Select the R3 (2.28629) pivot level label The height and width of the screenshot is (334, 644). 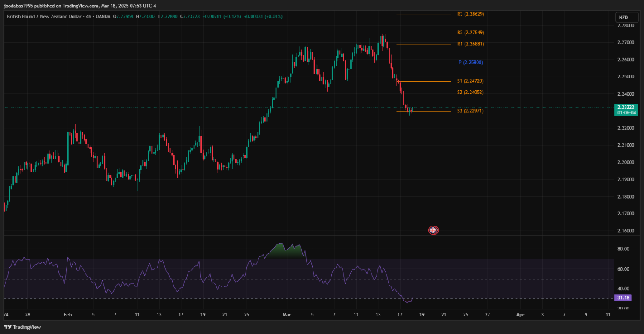[x=471, y=14]
